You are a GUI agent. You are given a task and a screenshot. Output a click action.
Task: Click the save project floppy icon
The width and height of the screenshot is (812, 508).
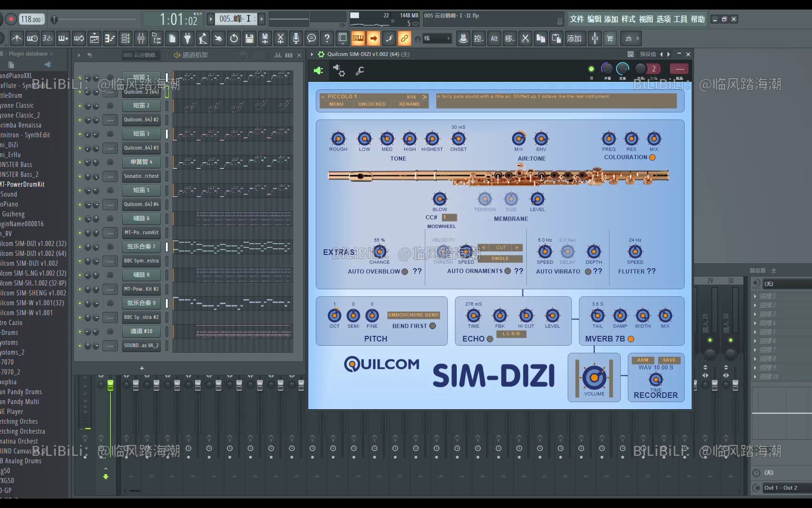pos(250,39)
